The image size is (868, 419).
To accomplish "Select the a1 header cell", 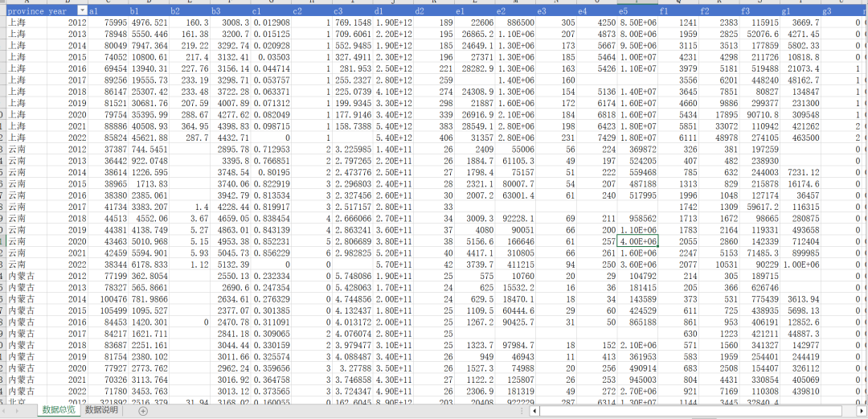I will (108, 11).
